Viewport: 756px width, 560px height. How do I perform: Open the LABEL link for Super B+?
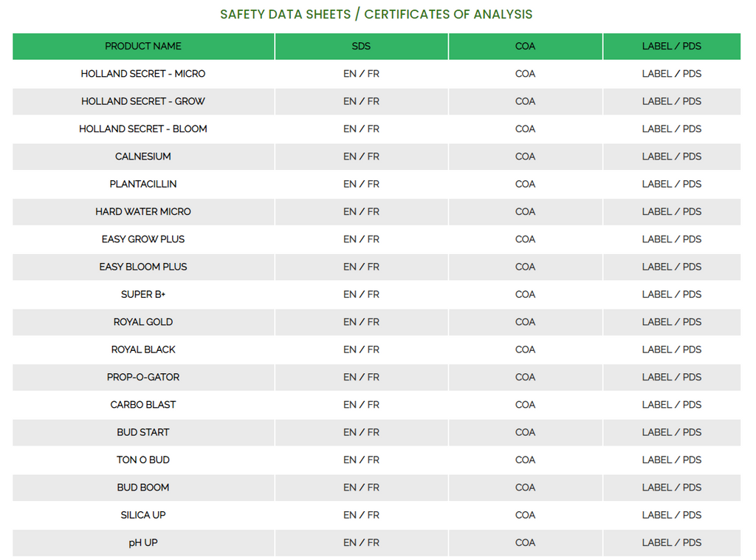[656, 294]
